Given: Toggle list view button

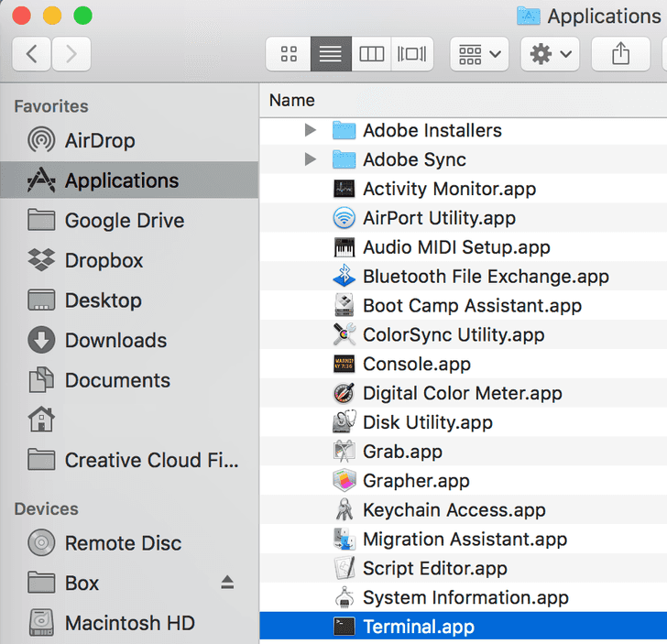Looking at the screenshot, I should point(331,54).
